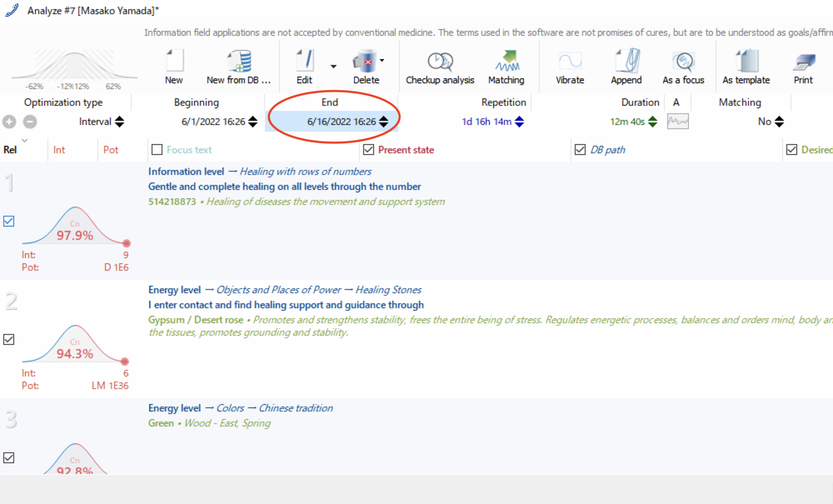Image resolution: width=833 pixels, height=504 pixels.
Task: Open New from DB database icon
Action: [x=239, y=62]
